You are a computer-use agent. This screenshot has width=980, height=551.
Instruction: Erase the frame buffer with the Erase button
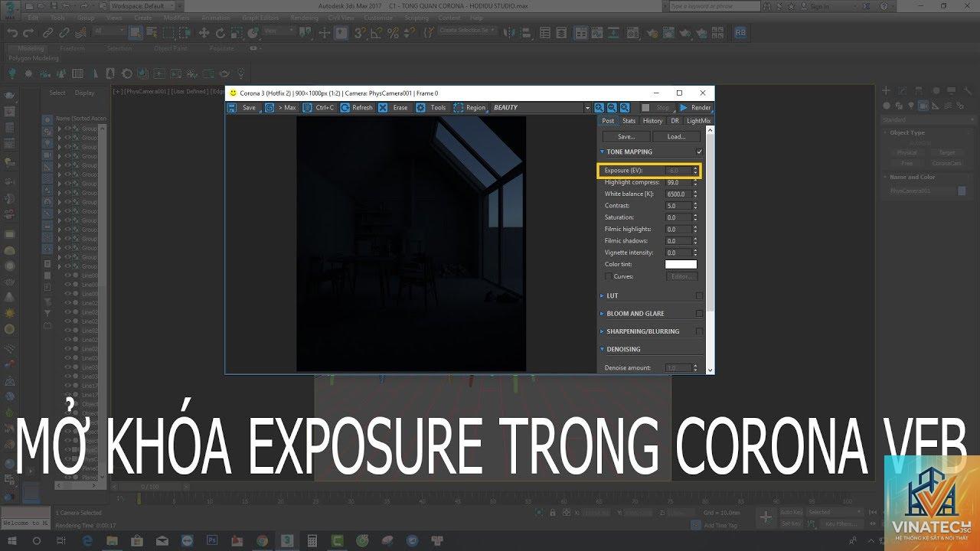[394, 108]
